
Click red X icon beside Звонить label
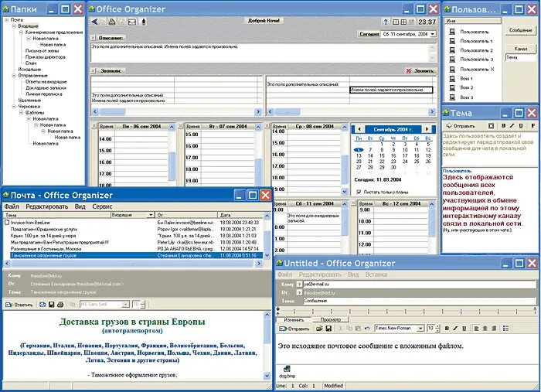[409, 70]
